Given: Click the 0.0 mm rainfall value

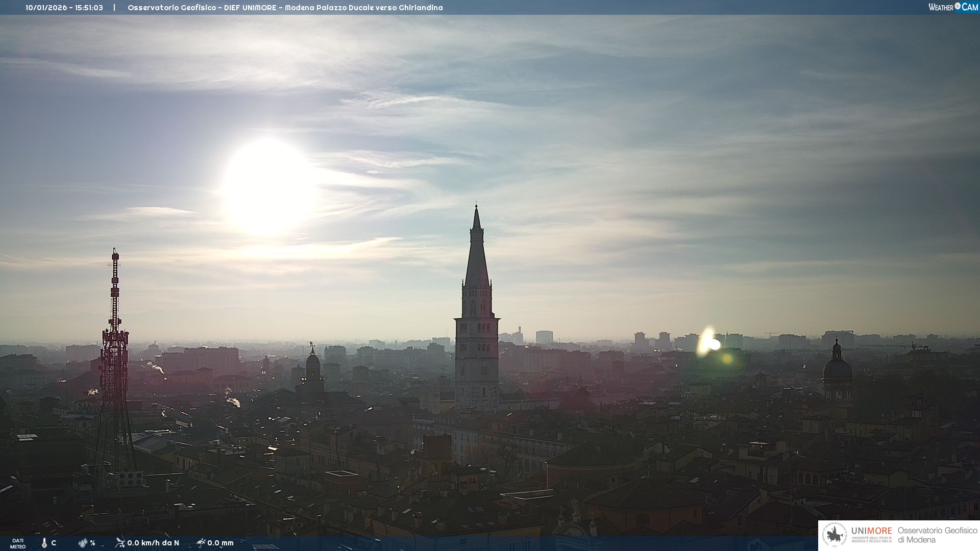Looking at the screenshot, I should pos(220,543).
